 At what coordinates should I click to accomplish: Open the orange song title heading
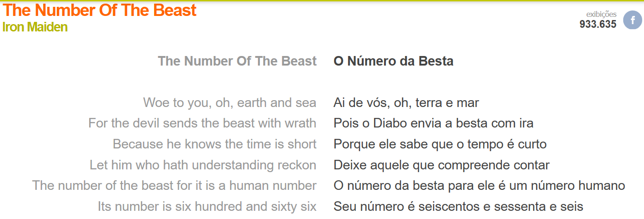(x=100, y=10)
